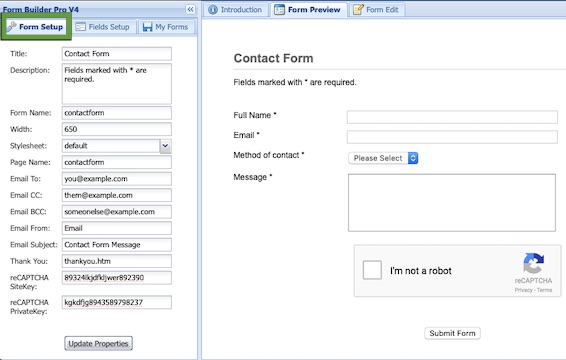This screenshot has width=566, height=360.
Task: Click the Form Preview tab icon
Action: [x=279, y=10]
